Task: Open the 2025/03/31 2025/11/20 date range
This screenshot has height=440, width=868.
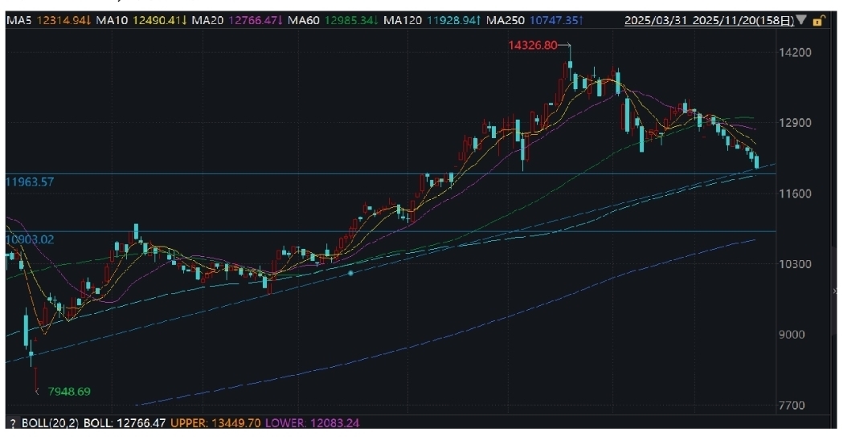Action: pyautogui.click(x=709, y=21)
